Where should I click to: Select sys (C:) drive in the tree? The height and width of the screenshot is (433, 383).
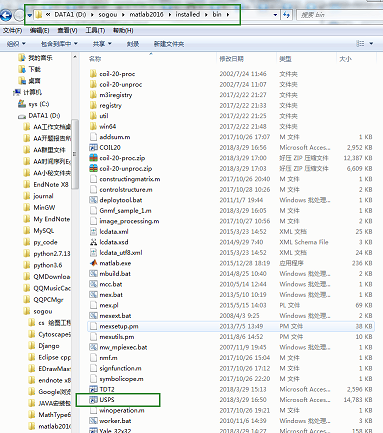[39, 104]
